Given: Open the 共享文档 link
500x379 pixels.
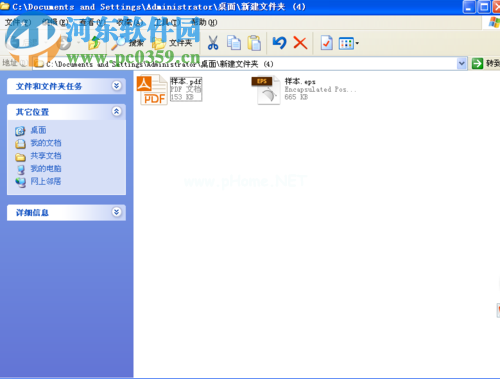Looking at the screenshot, I should pos(46,156).
